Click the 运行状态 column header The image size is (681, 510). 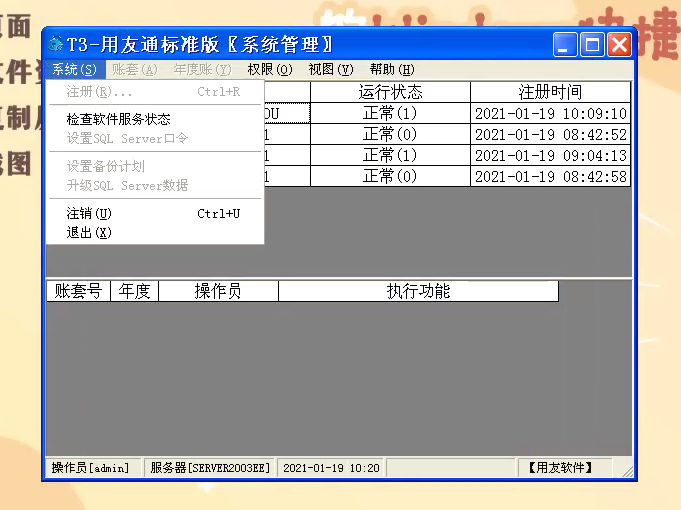(x=390, y=92)
